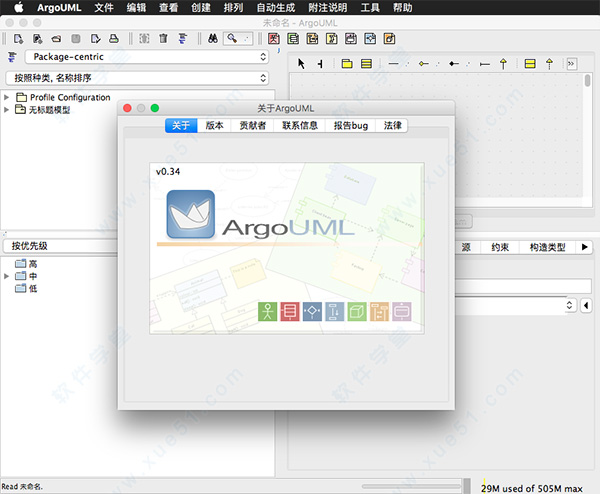
Task: Open the 约束 tab in details pane
Action: [500, 247]
